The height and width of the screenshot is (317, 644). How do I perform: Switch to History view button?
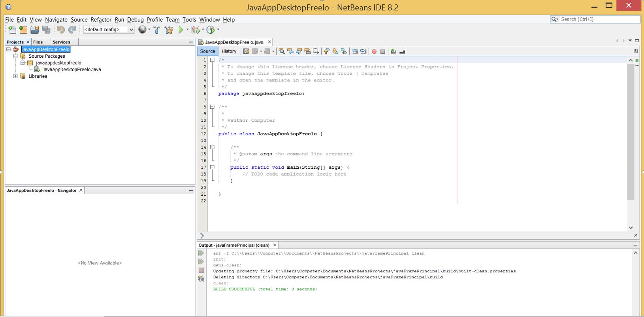(x=229, y=51)
